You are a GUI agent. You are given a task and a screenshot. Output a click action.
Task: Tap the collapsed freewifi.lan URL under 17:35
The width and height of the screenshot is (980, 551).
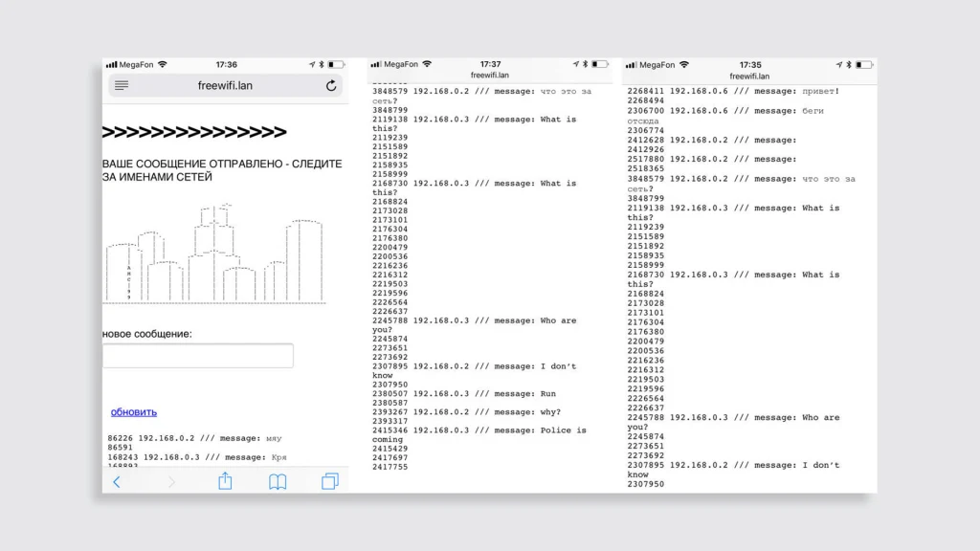[749, 76]
